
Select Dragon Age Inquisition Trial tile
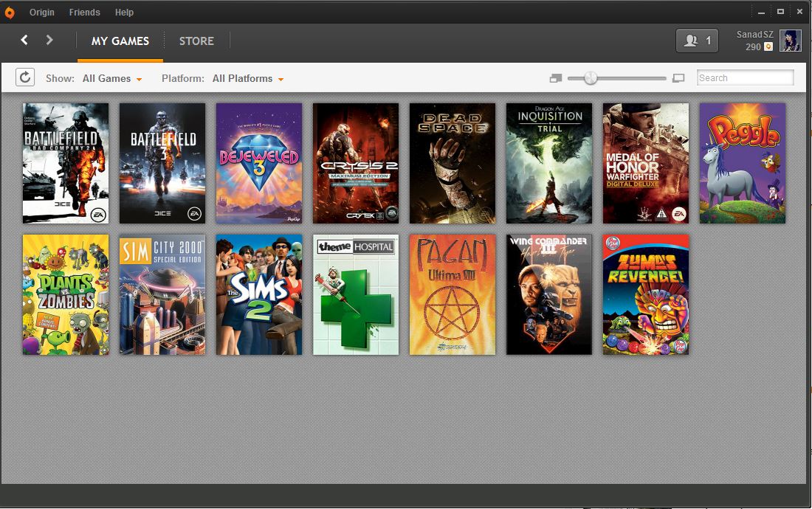pyautogui.click(x=549, y=163)
